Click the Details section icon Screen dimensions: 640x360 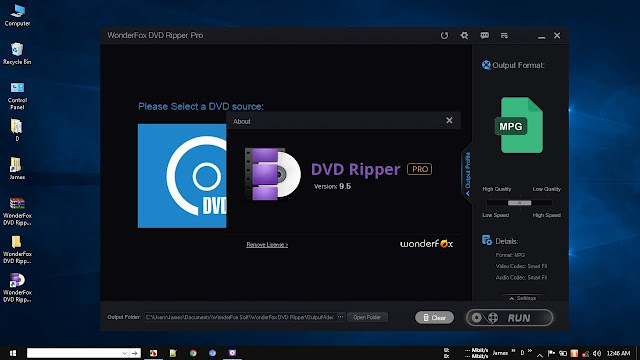(x=487, y=240)
